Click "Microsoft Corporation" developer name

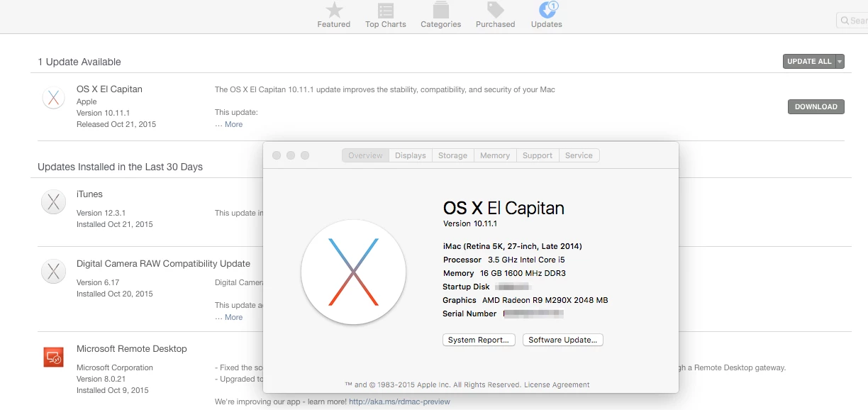pos(115,367)
